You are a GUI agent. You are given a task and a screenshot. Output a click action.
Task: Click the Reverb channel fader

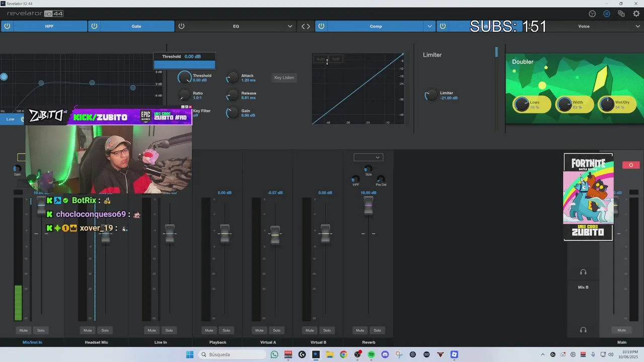tap(368, 205)
